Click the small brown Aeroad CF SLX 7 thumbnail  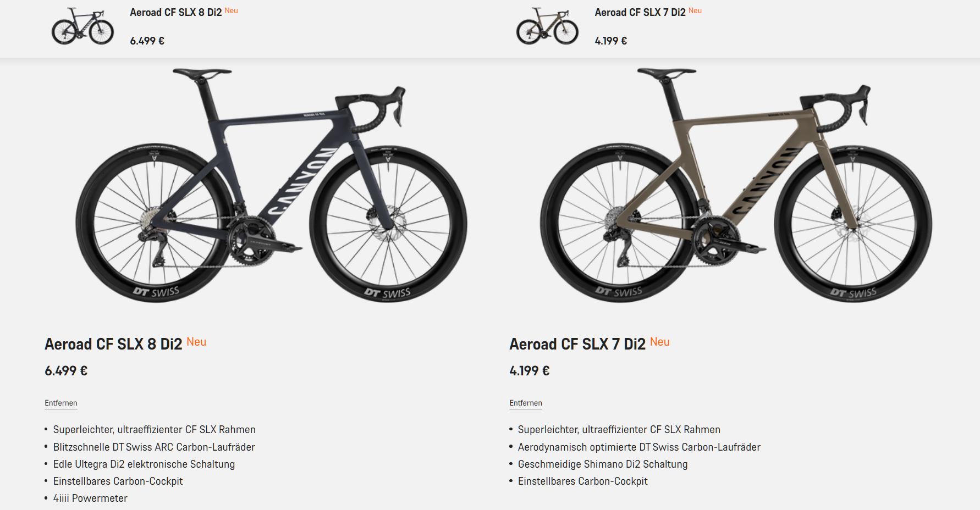point(547,26)
